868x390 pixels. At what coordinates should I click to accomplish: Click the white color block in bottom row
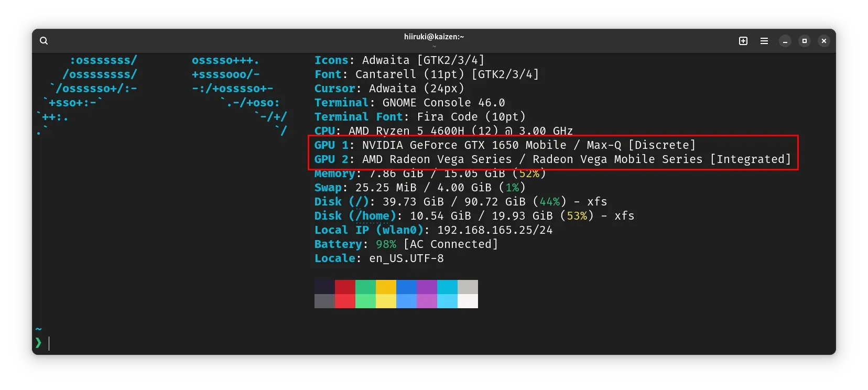(x=468, y=301)
